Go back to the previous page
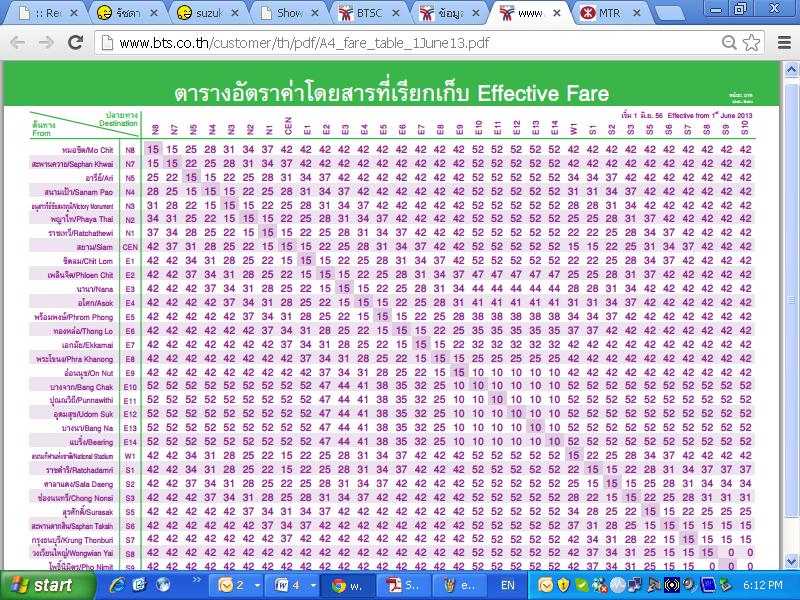The height and width of the screenshot is (600, 800). [17, 42]
